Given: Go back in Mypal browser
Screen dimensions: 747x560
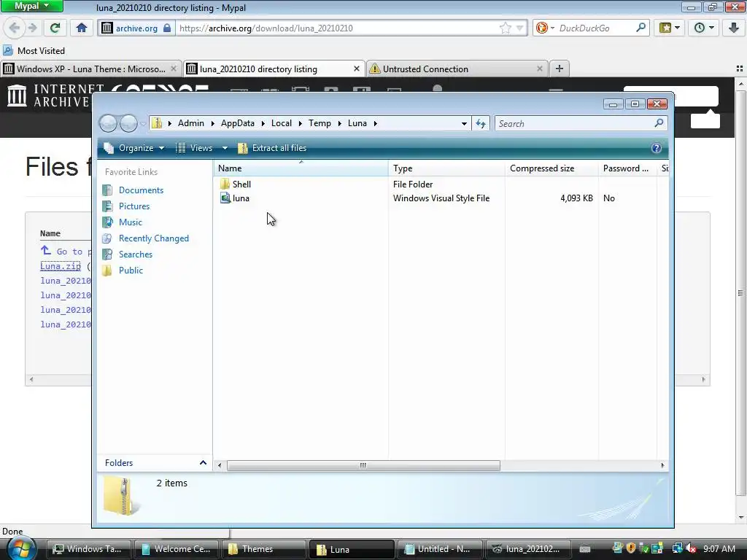Looking at the screenshot, I should tap(15, 28).
